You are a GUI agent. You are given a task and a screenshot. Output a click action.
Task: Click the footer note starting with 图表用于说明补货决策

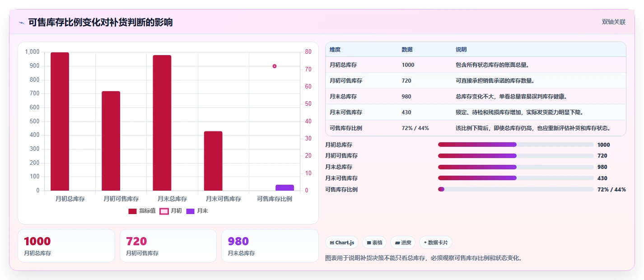pyautogui.click(x=424, y=258)
